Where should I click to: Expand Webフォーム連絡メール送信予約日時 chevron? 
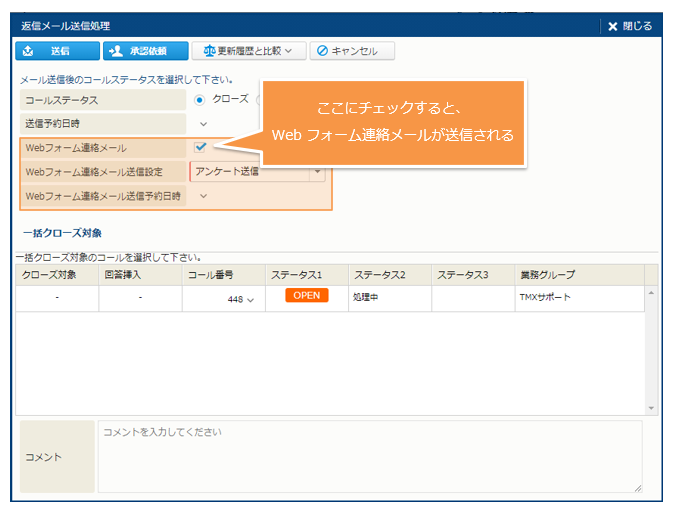click(x=204, y=196)
